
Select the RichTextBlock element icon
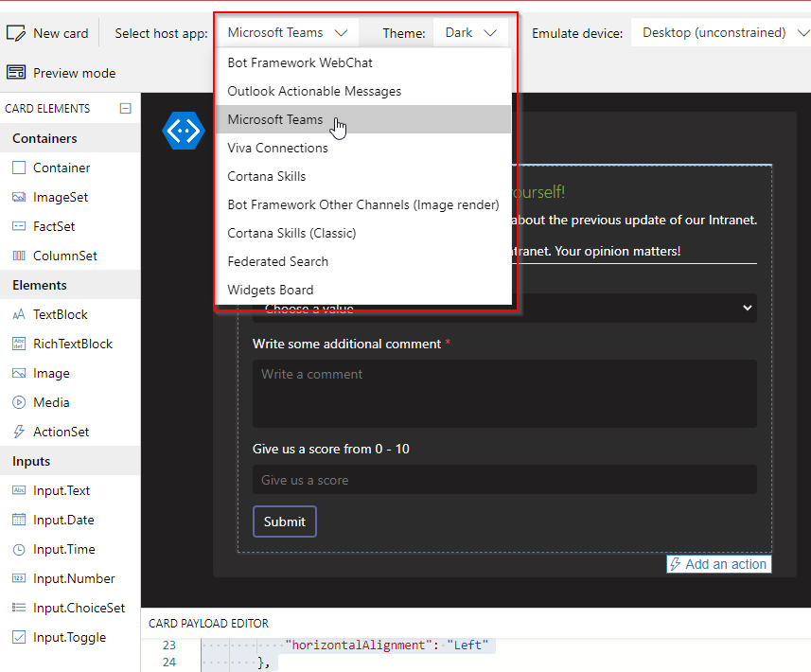click(19, 344)
